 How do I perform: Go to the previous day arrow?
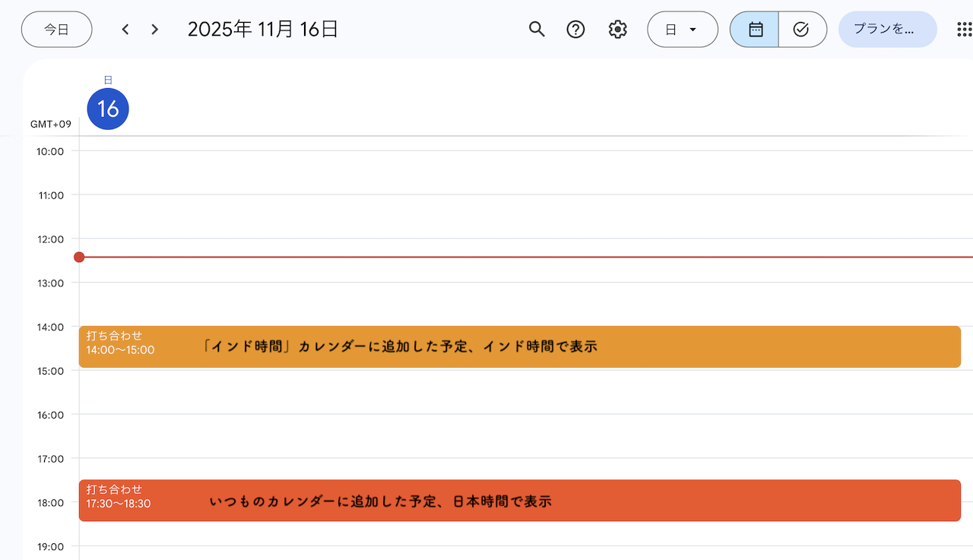click(x=125, y=30)
